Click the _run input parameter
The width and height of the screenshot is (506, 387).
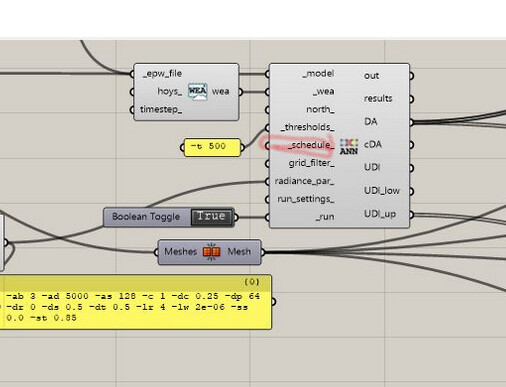click(x=325, y=217)
